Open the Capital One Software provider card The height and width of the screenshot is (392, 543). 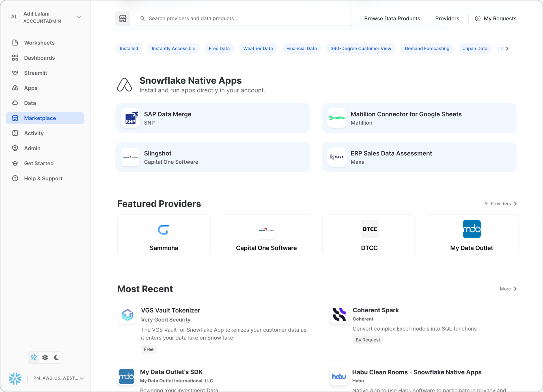[266, 236]
